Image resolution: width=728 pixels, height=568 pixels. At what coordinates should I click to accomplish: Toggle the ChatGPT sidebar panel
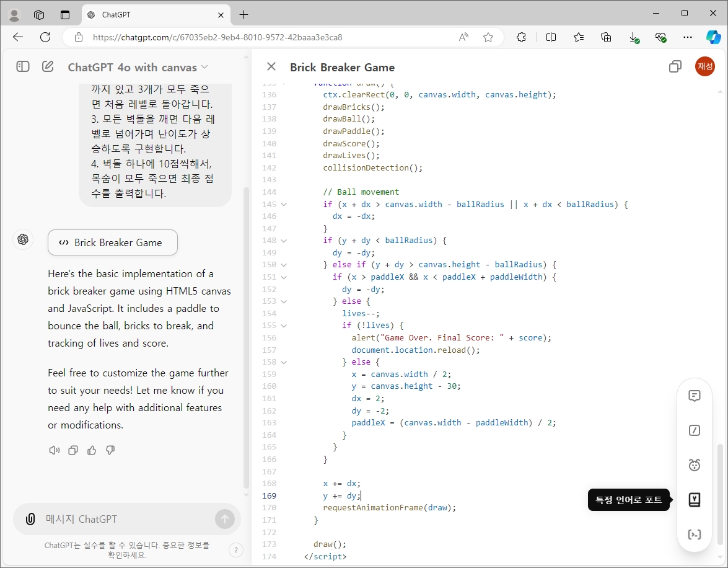tap(23, 67)
